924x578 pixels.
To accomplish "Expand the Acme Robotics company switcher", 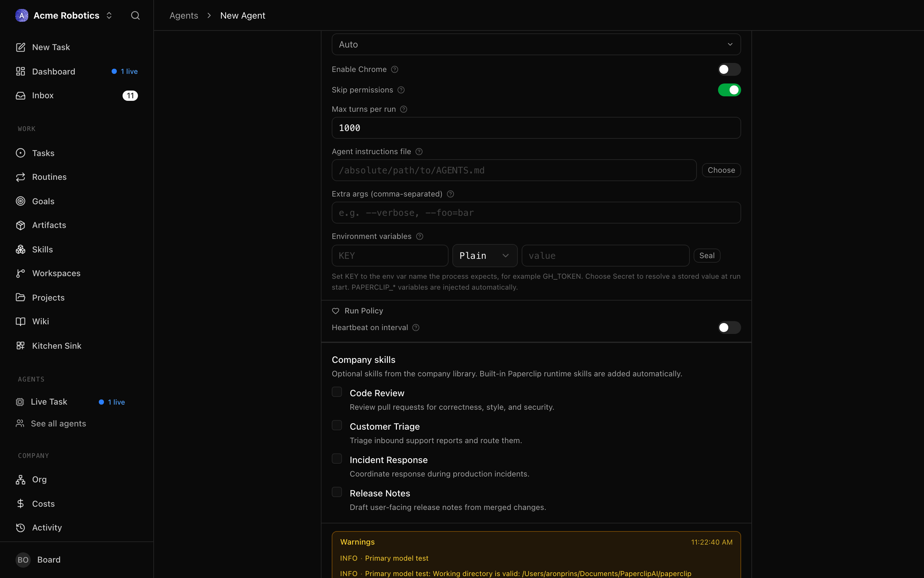I will click(109, 15).
